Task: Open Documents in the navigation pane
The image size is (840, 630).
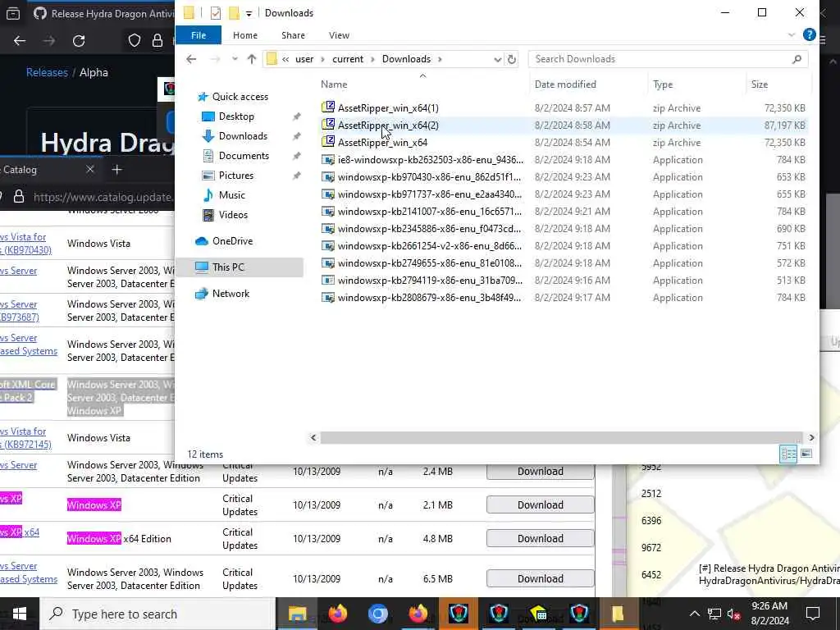Action: click(244, 156)
